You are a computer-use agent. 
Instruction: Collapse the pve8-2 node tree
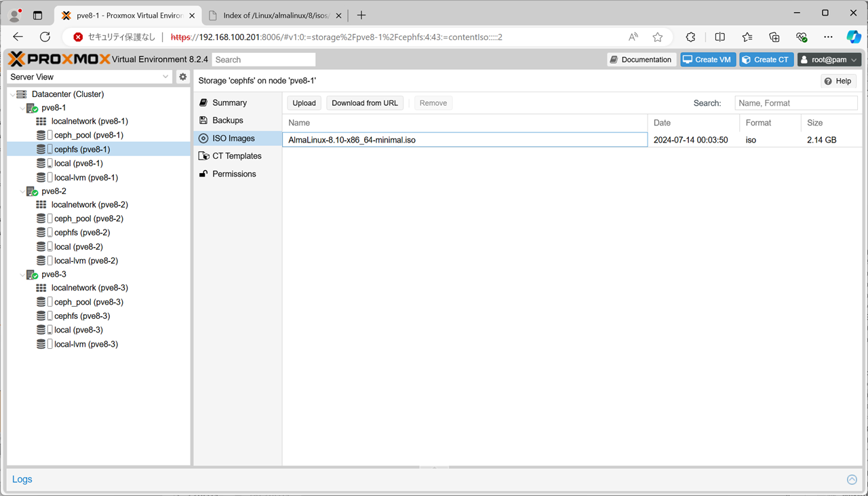22,192
